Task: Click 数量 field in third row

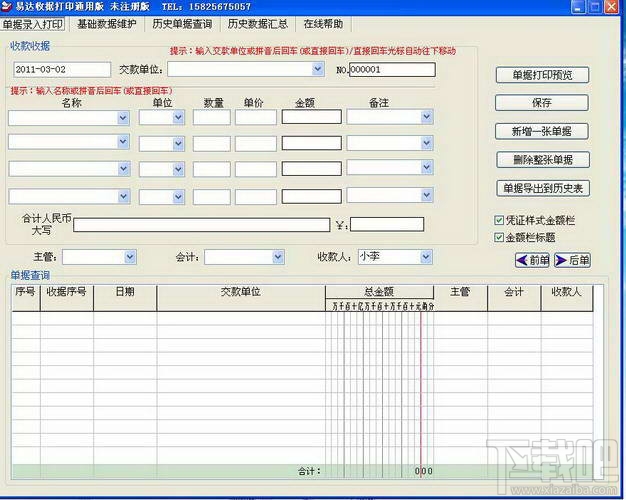Action: [x=212, y=169]
